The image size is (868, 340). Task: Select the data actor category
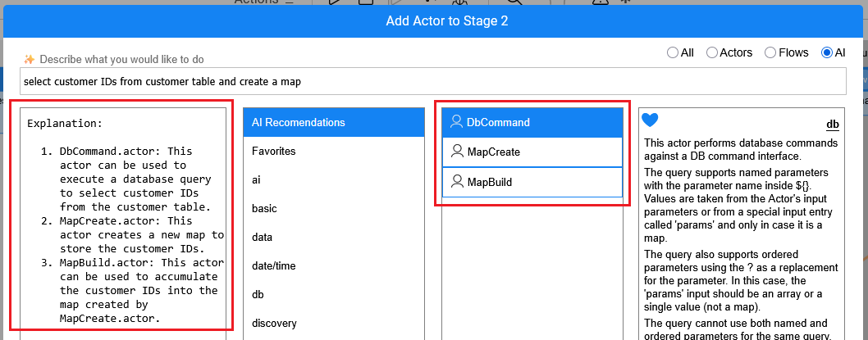pos(263,237)
